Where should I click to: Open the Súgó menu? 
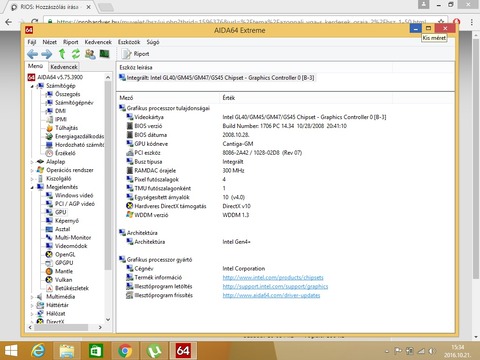[x=153, y=42]
